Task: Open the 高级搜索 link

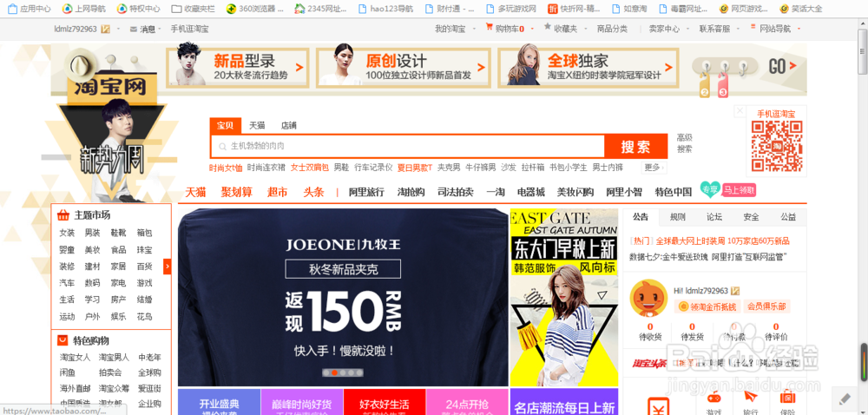Action: (x=684, y=143)
